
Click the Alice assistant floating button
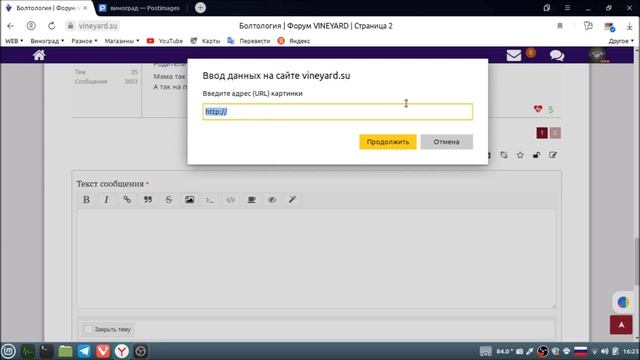[x=622, y=302]
